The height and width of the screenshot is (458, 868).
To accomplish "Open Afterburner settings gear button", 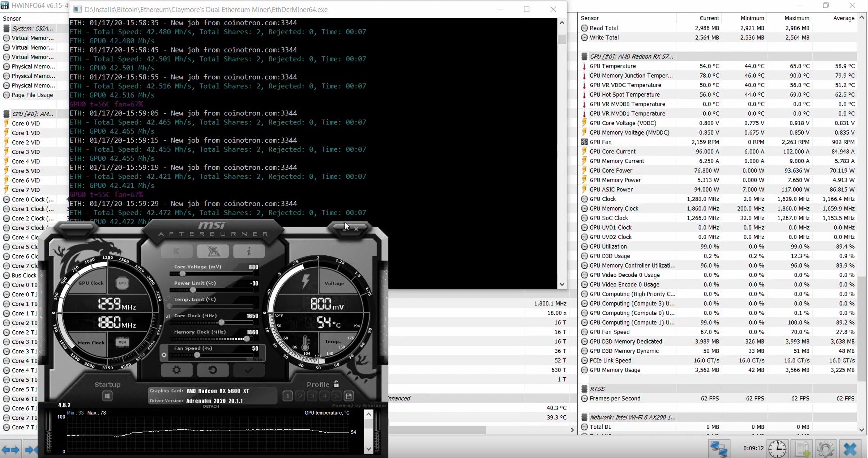I will pyautogui.click(x=176, y=370).
